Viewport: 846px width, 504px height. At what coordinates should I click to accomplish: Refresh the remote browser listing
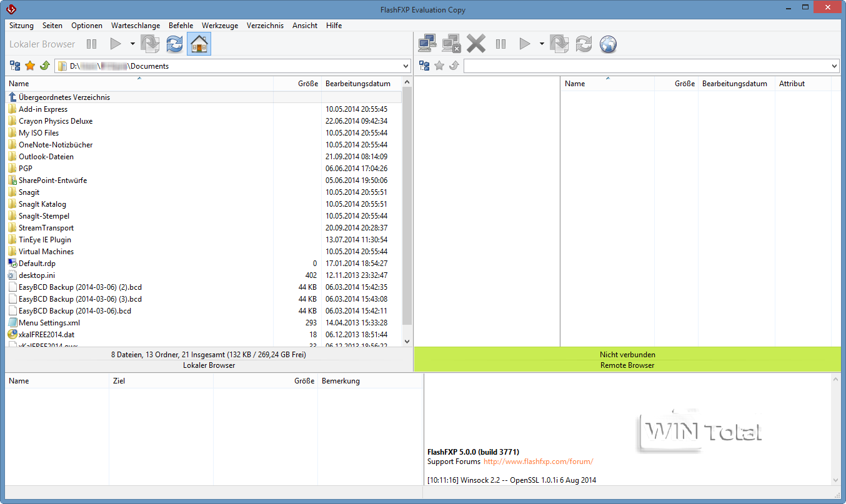click(584, 44)
